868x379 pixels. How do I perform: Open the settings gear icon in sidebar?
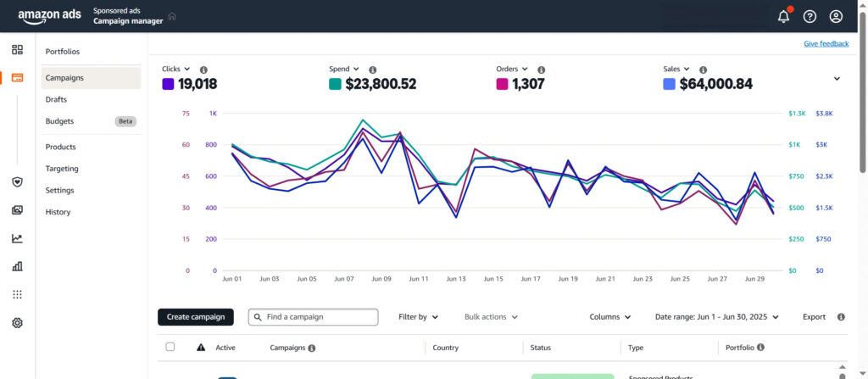[x=17, y=323]
